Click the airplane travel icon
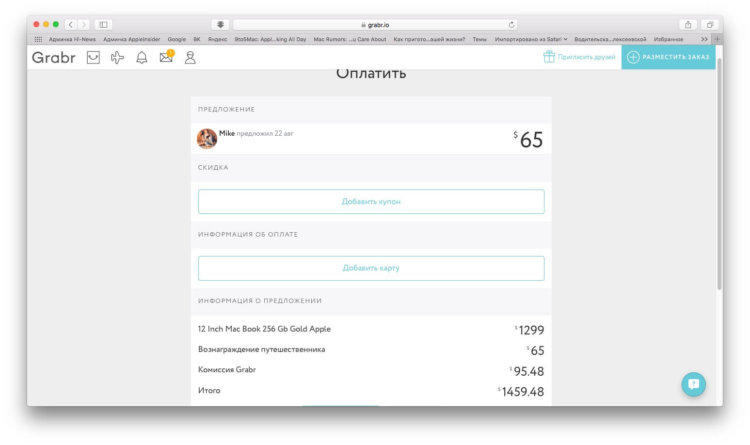750x445 pixels. pos(117,58)
